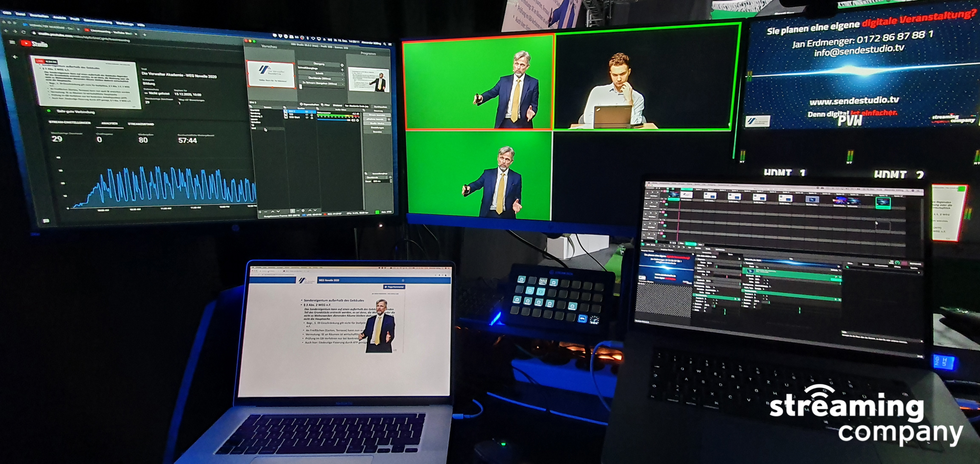
Task: Open the Streamzustand tab in YouTube Studio
Action: pyautogui.click(x=141, y=124)
